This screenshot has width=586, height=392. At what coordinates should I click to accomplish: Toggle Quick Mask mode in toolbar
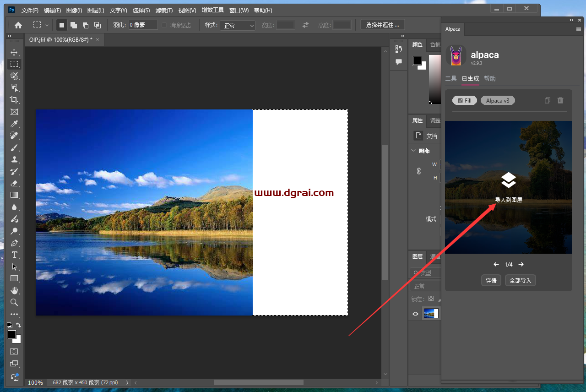pos(14,351)
